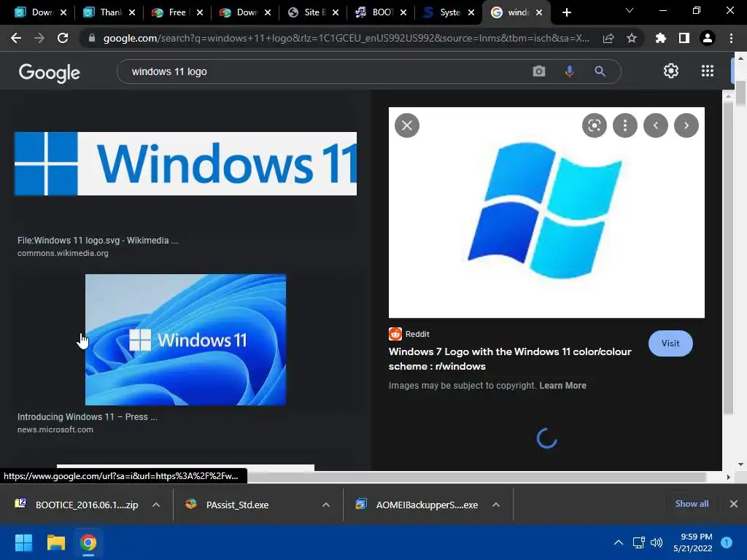Show next image in preview

pos(686,125)
